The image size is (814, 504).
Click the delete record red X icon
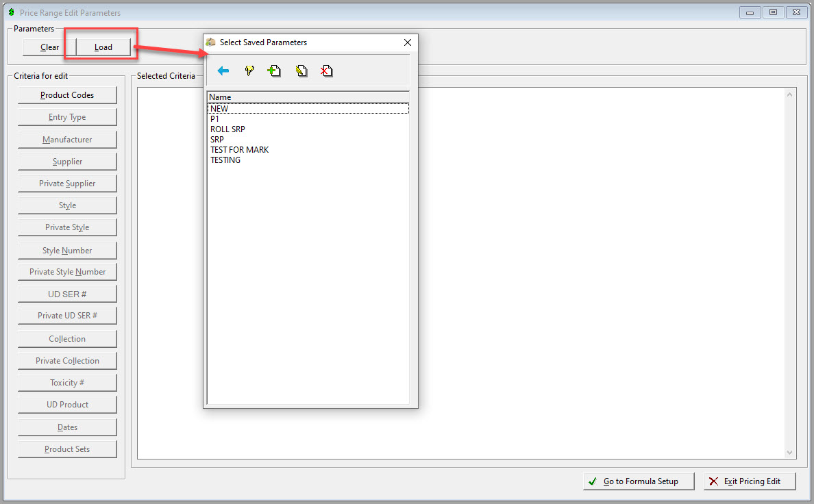(327, 71)
